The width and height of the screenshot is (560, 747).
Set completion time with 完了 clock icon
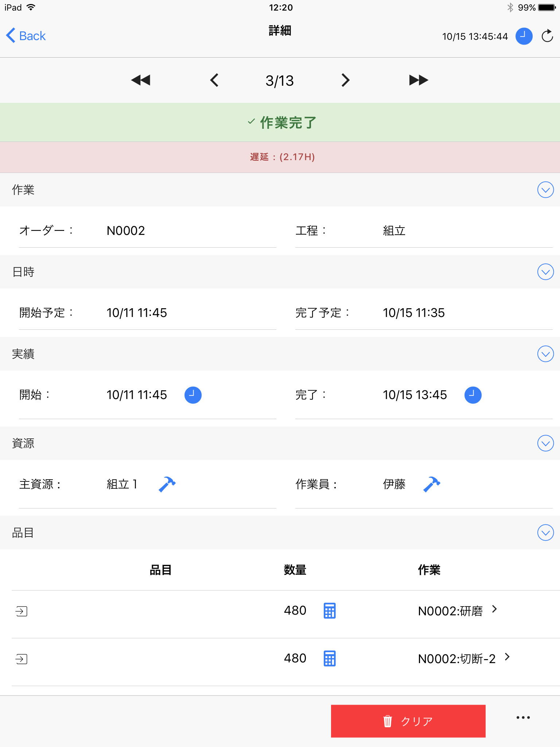pyautogui.click(x=473, y=395)
